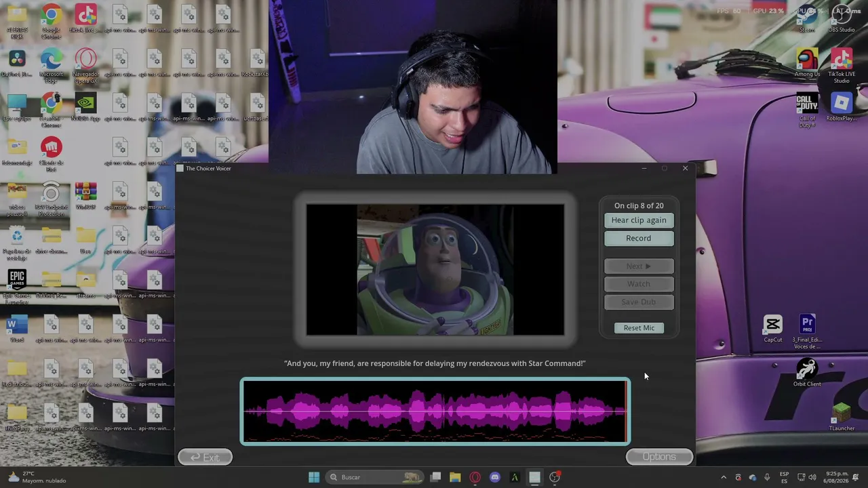Open the ESP language switcher

785,477
